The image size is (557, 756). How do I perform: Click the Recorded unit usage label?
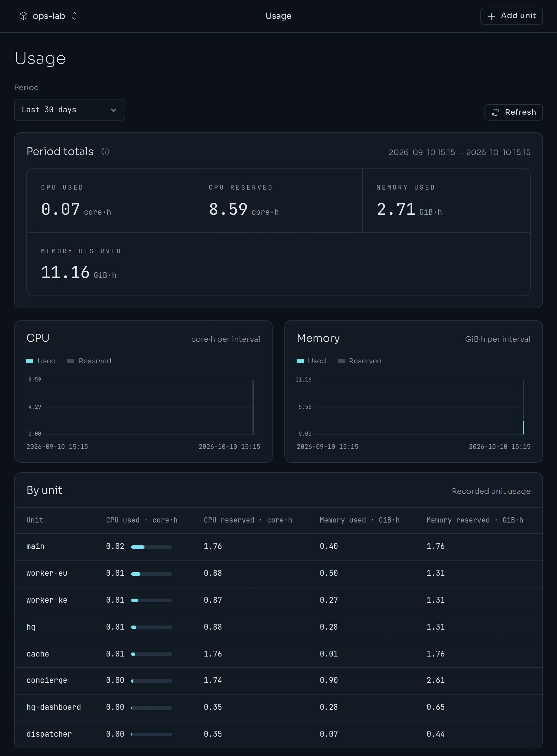tap(491, 491)
